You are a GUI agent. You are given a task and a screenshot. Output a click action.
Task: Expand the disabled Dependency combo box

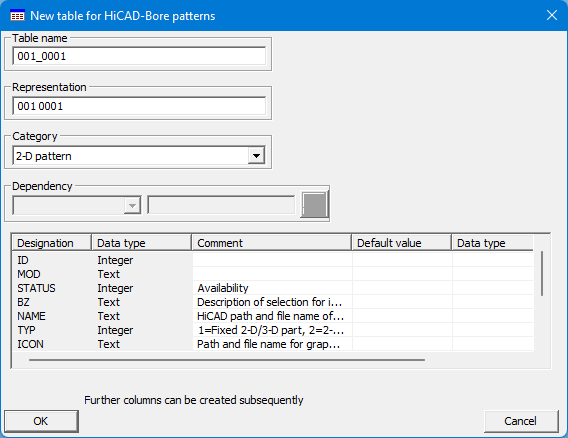(x=76, y=205)
